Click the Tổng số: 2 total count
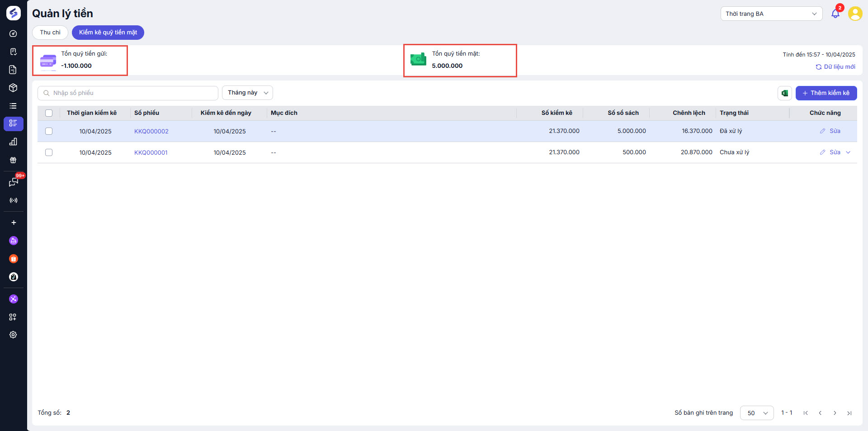The height and width of the screenshot is (431, 868). (x=54, y=413)
